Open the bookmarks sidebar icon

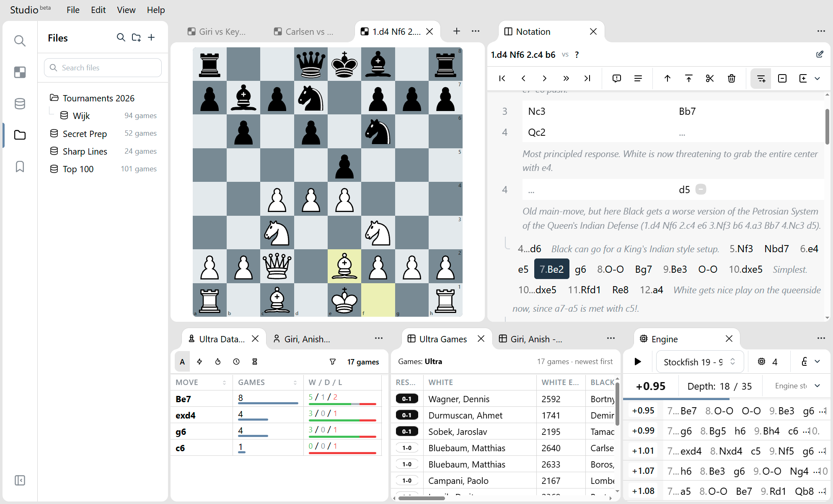point(20,166)
